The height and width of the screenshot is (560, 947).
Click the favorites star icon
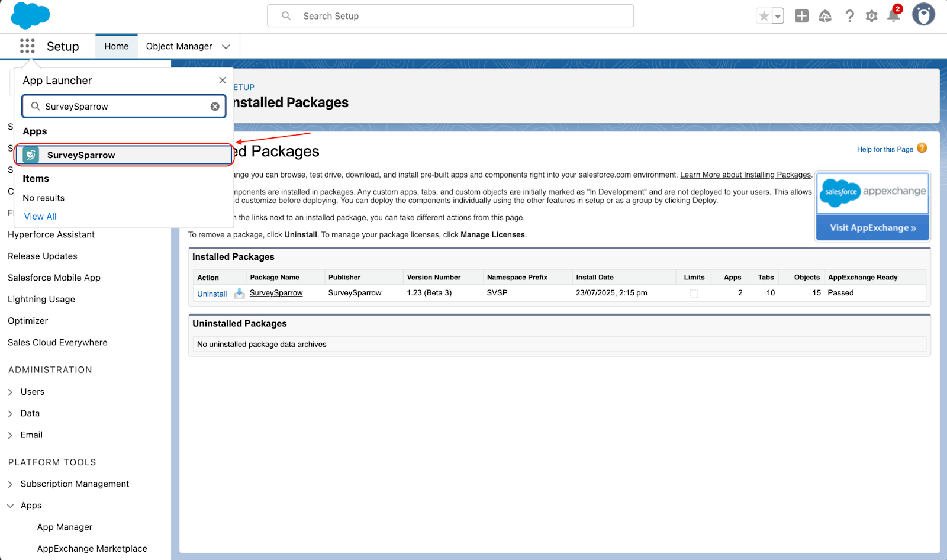(764, 16)
